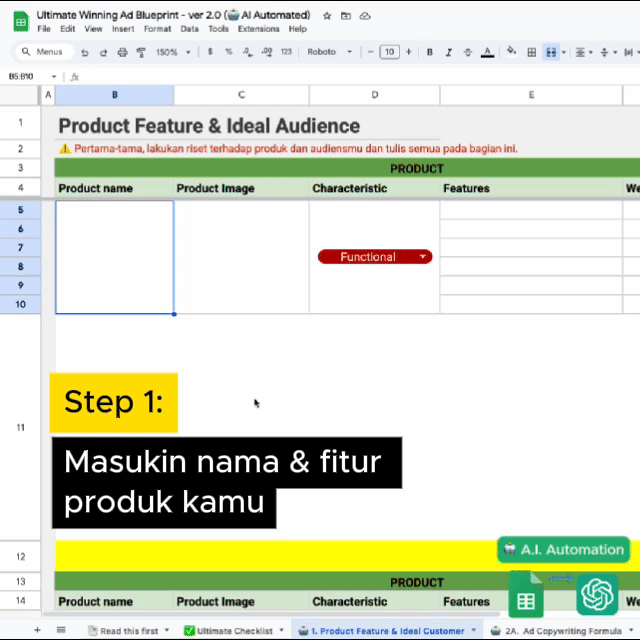640x640 pixels.
Task: Click the Menus search box
Action: 44,52
